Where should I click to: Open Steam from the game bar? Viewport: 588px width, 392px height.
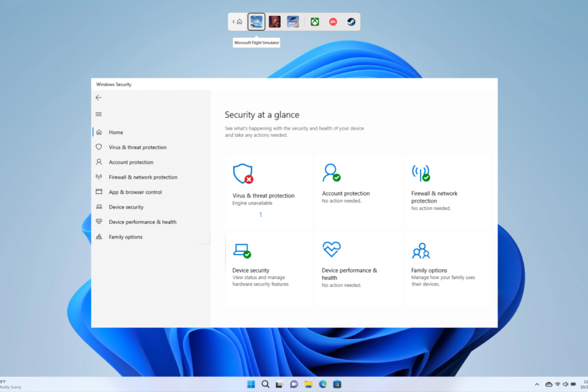pos(350,21)
